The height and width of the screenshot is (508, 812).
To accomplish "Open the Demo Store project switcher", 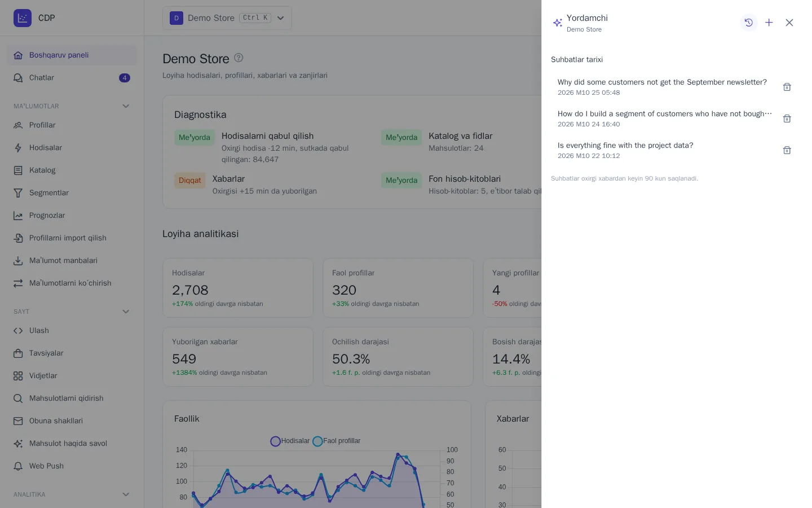I will click(x=227, y=18).
